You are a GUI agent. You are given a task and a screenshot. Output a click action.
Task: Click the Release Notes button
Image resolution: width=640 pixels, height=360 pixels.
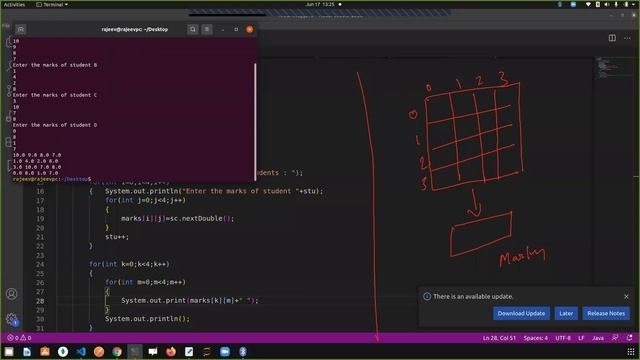point(606,313)
